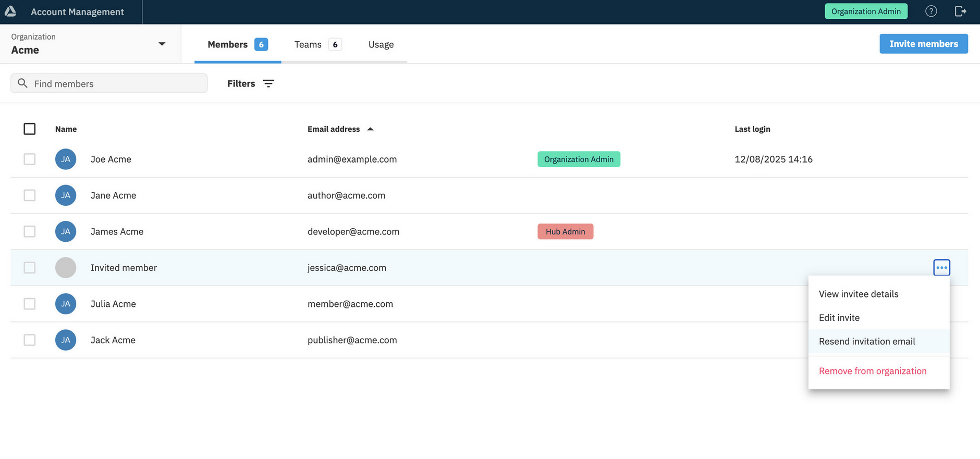Click email author@acme.com
This screenshot has width=980, height=459.
coord(346,195)
